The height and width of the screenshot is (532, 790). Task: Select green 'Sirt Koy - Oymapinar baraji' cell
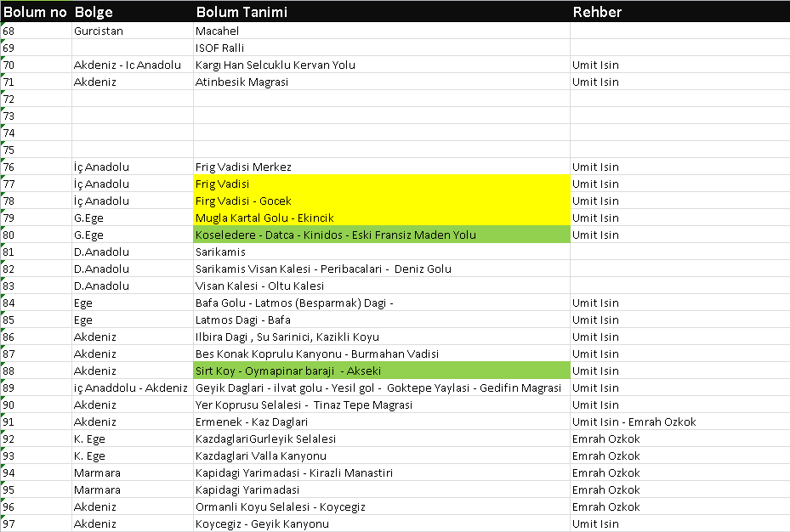click(381, 371)
